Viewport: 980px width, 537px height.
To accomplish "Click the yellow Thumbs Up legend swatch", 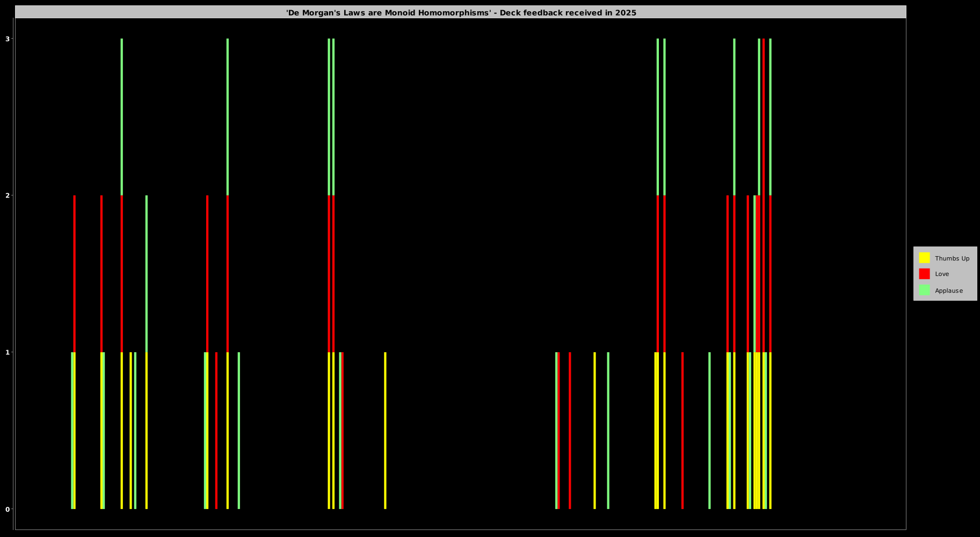I will [924, 258].
